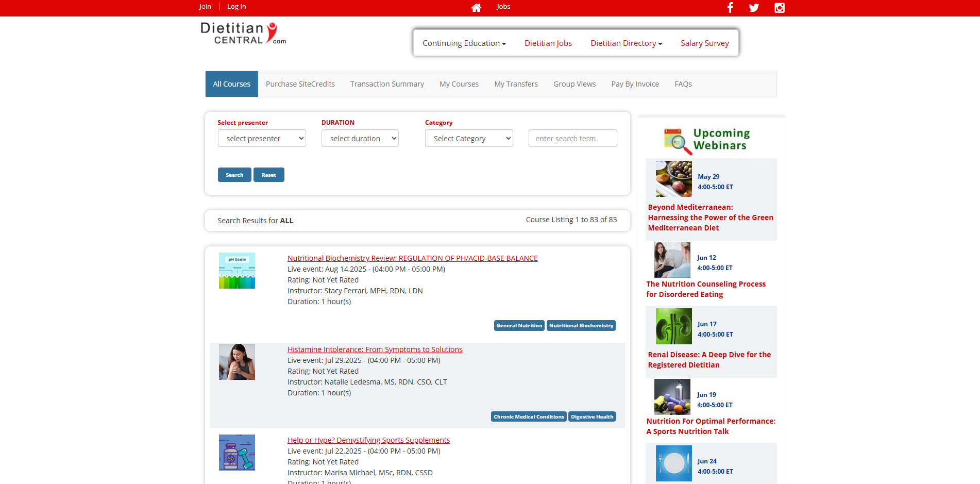Switch to the My Courses tab
Viewport: 980px width, 484px height.
click(x=459, y=84)
